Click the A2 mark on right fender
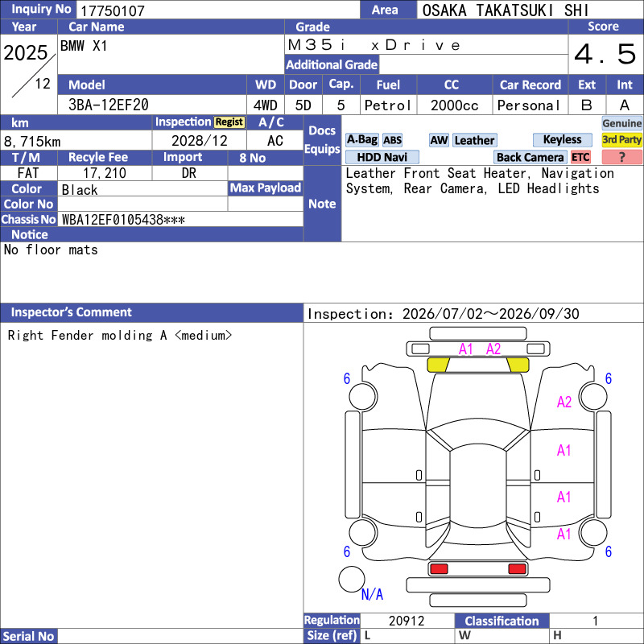Viewport: 644px width, 644px height. pos(564,402)
